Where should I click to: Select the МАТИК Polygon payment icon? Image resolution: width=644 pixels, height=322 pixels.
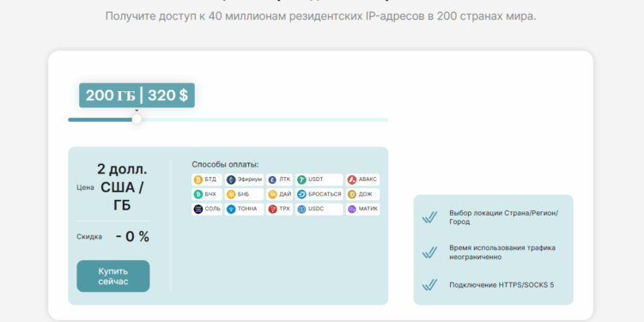[362, 209]
